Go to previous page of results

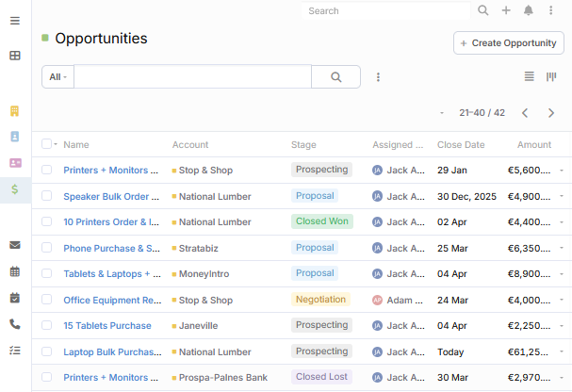point(525,113)
